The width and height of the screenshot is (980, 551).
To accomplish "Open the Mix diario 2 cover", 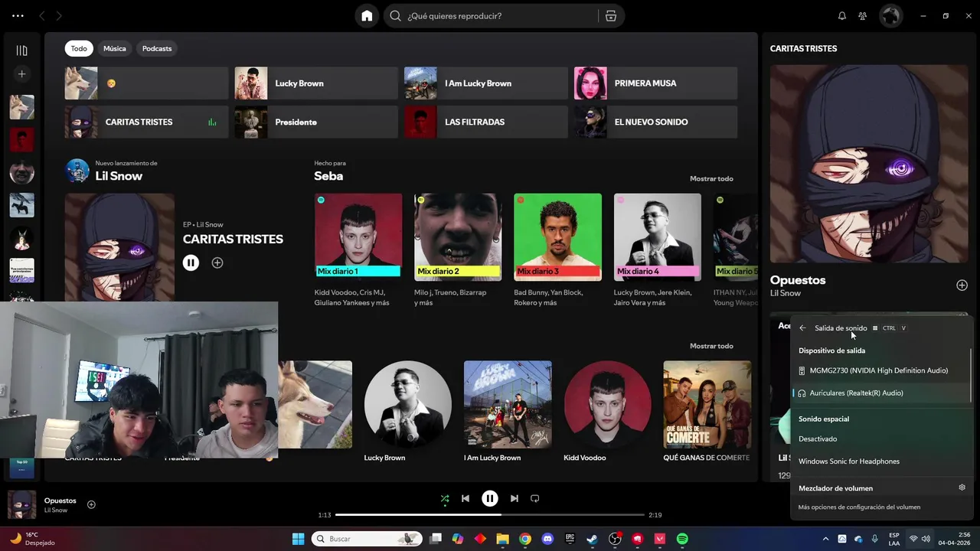I will point(458,237).
